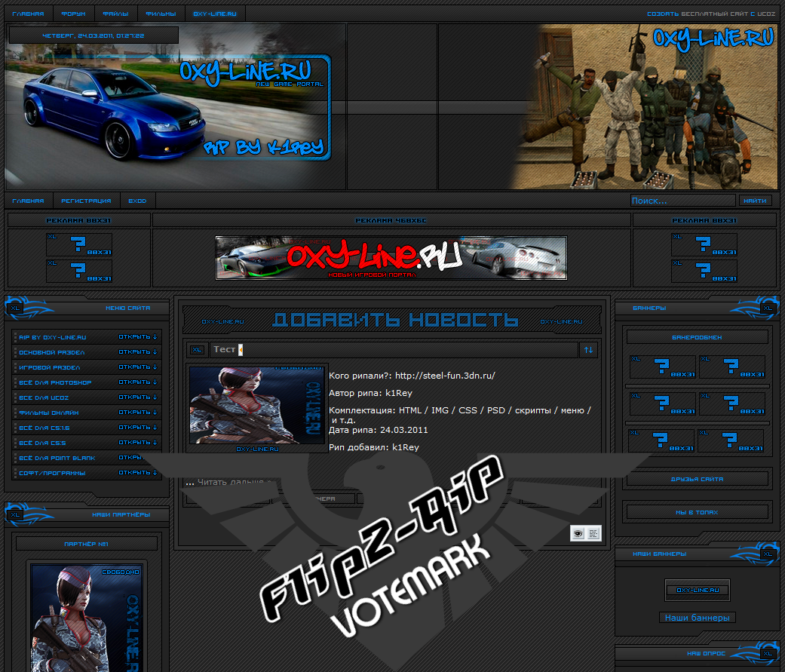Click the XL badge left of Тест title
Image resolution: width=785 pixels, height=672 pixels.
coord(198,349)
